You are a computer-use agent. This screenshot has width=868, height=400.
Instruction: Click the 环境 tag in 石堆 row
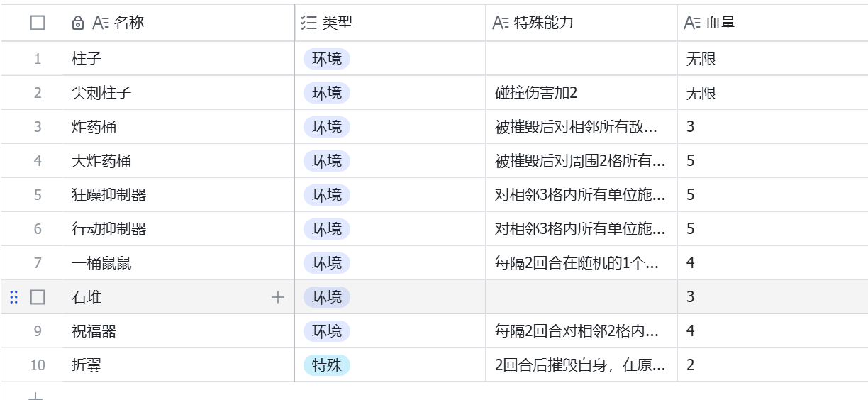pyautogui.click(x=327, y=297)
